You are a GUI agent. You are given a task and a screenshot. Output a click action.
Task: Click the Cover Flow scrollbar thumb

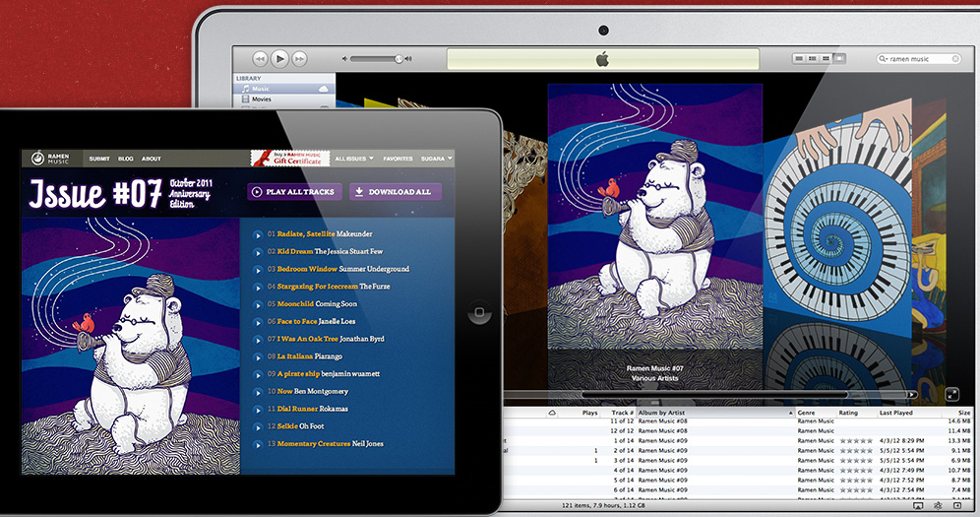[713, 395]
